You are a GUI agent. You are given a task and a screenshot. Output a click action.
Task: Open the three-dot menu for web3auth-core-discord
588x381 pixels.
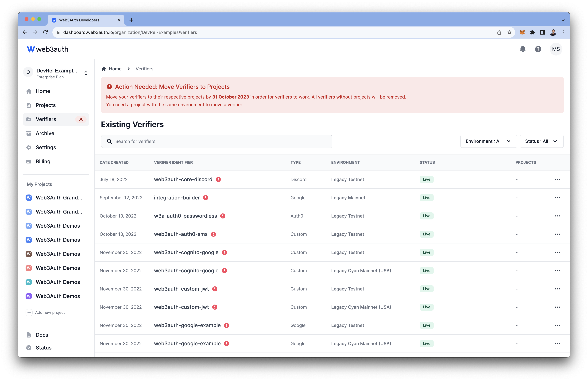(x=557, y=179)
